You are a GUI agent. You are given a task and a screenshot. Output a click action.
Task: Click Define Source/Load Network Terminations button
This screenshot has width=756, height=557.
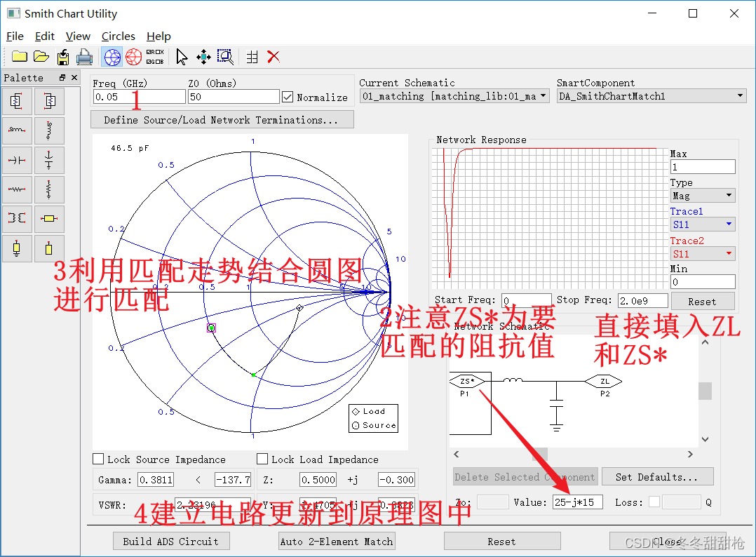222,119
